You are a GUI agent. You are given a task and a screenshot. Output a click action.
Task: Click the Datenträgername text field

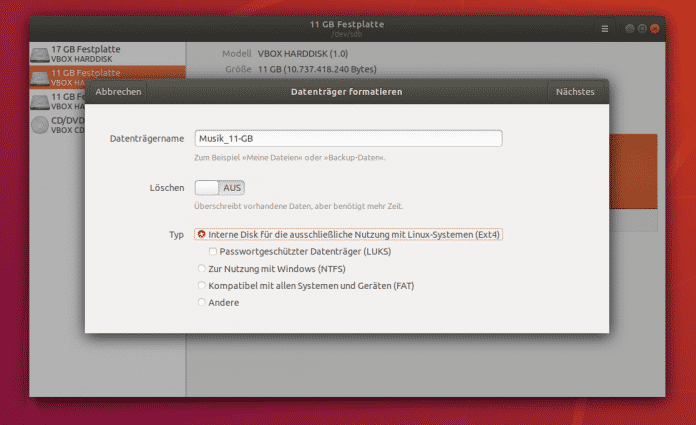click(x=348, y=138)
